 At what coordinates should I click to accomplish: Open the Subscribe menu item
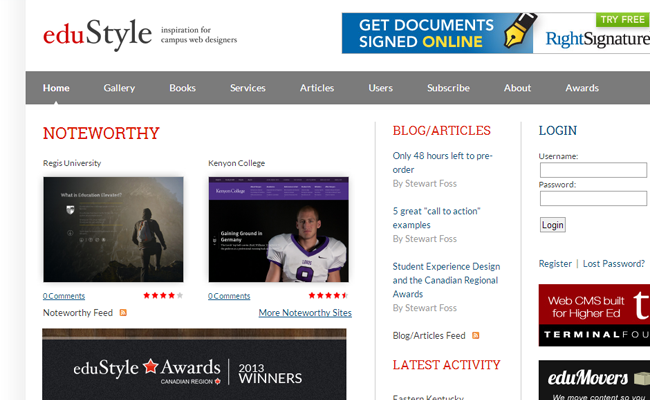pos(449,88)
